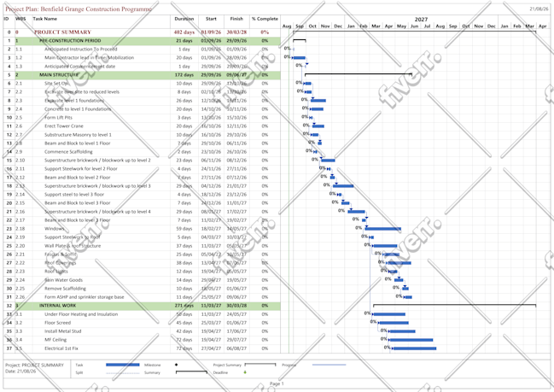Select the '59 days' duration for Windows
Screen dimensions: 554x392
pyautogui.click(x=184, y=229)
